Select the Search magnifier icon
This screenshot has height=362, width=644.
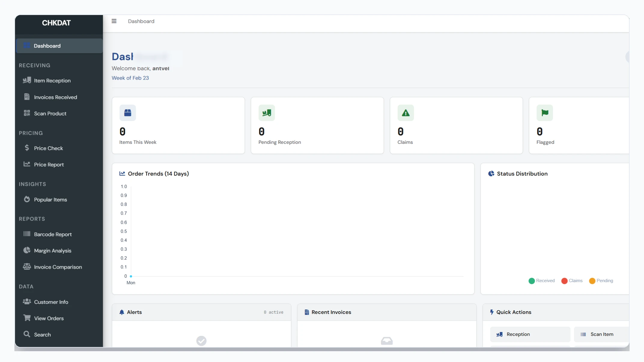pyautogui.click(x=27, y=334)
